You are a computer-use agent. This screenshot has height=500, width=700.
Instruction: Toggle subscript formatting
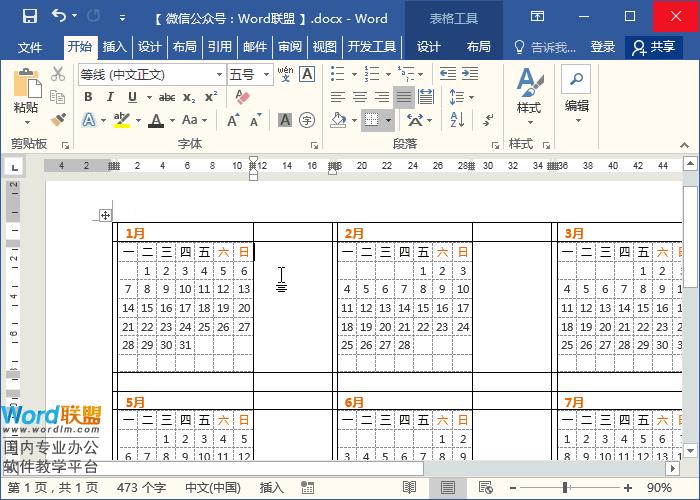(x=189, y=97)
